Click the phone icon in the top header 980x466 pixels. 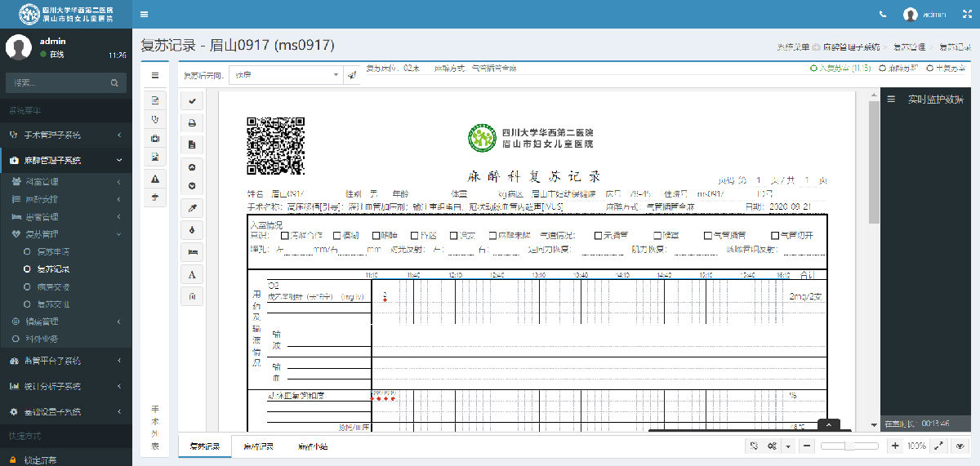[883, 14]
